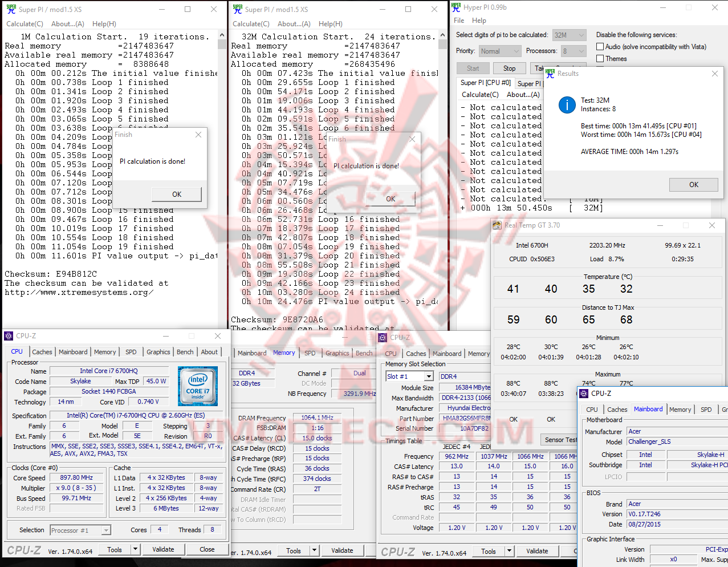Viewport: 728px width, 567px height.
Task: Enable the Audio Vista incompatibility checkbox
Action: click(600, 47)
